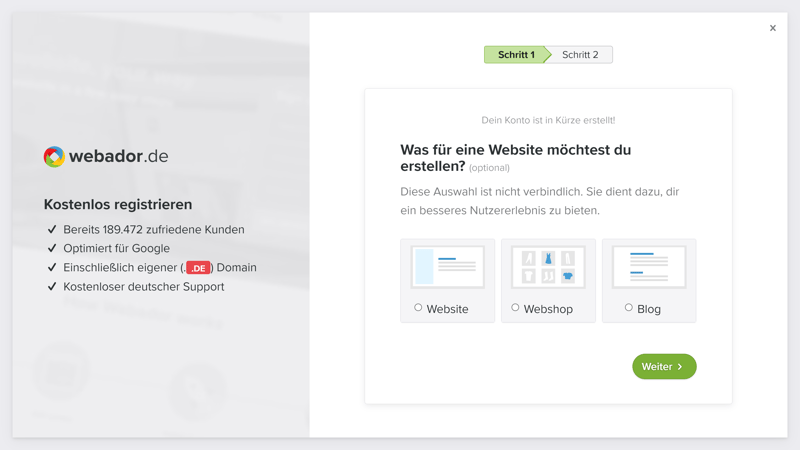
Task: Click the webador.de colorful logo icon
Action: (x=54, y=157)
